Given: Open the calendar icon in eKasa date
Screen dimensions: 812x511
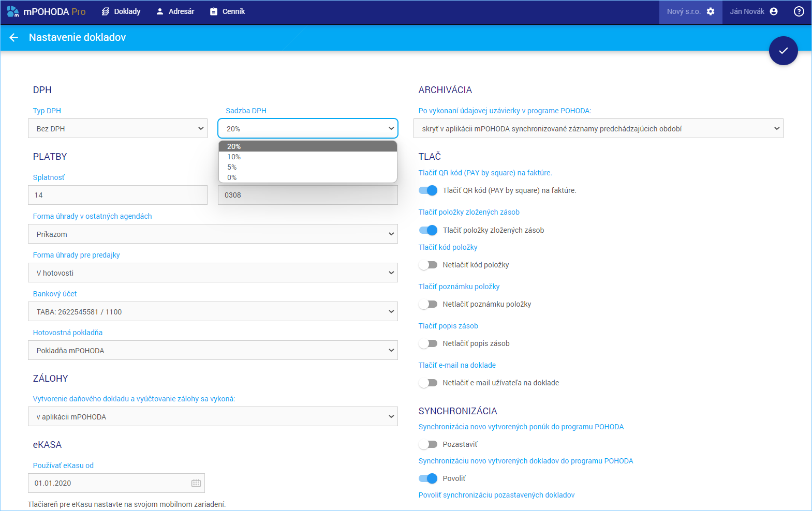Looking at the screenshot, I should (x=196, y=483).
